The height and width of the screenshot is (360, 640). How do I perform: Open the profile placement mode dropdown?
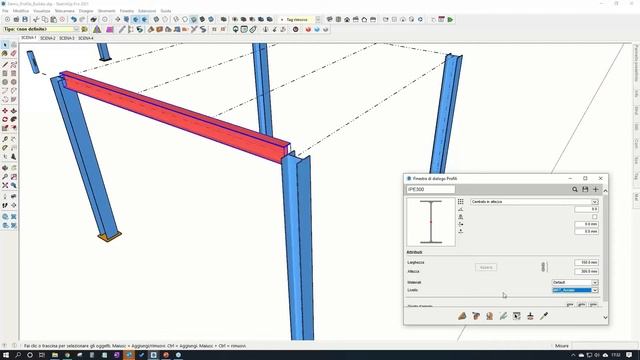[534, 202]
